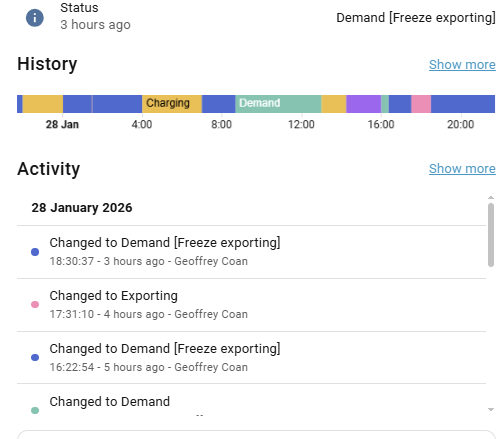Image resolution: width=504 pixels, height=439 pixels.
Task: Select the Charging segment in history bar
Action: point(172,104)
